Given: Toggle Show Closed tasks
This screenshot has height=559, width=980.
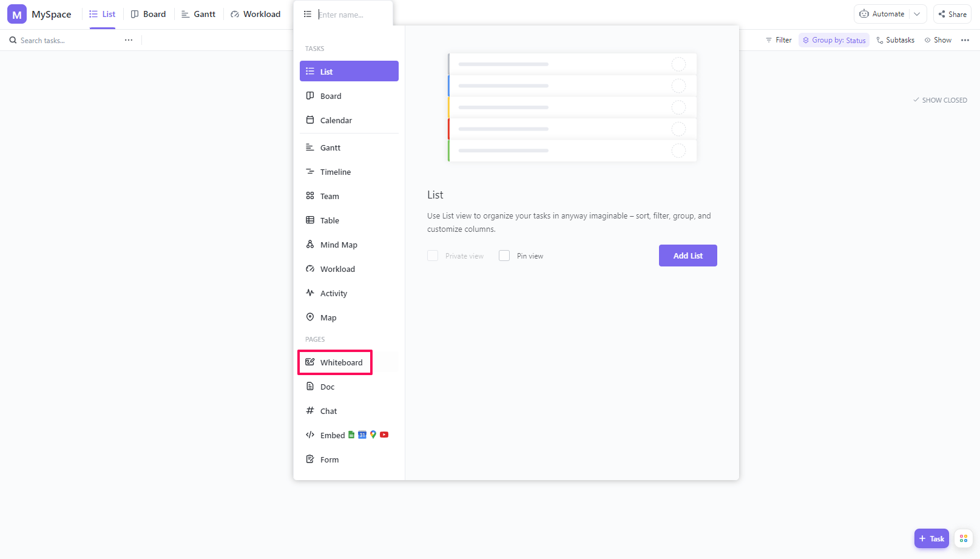Looking at the screenshot, I should click(x=940, y=100).
